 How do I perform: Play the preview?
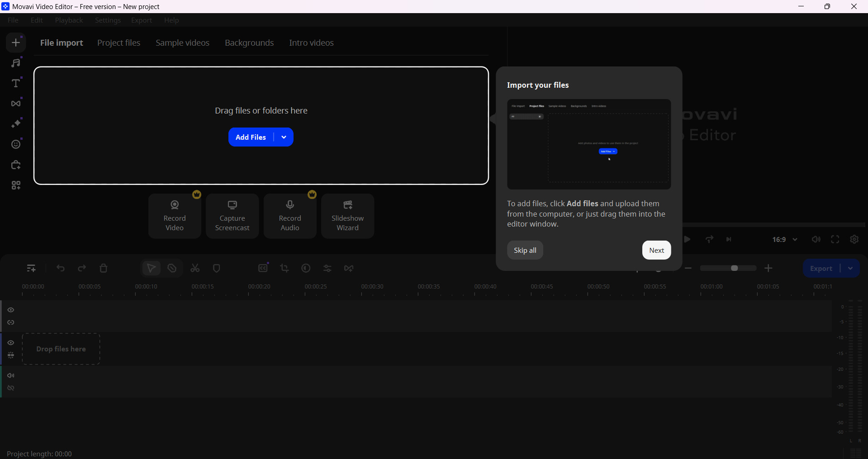[687, 240]
